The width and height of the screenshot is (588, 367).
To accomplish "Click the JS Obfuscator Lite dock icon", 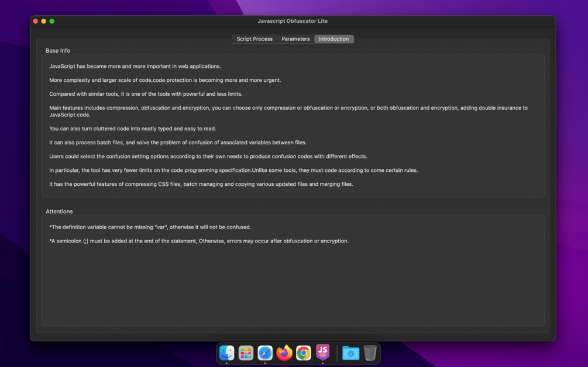I will [322, 353].
